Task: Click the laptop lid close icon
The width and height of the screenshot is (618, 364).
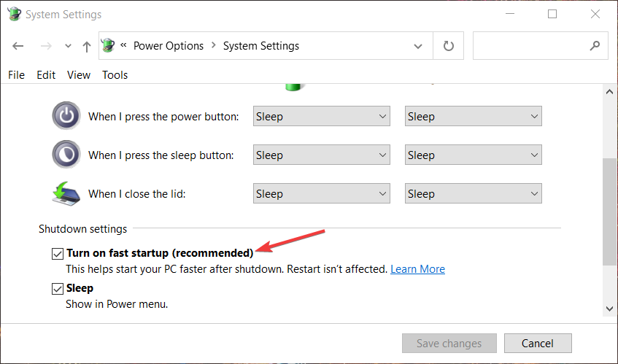Action: (66, 193)
